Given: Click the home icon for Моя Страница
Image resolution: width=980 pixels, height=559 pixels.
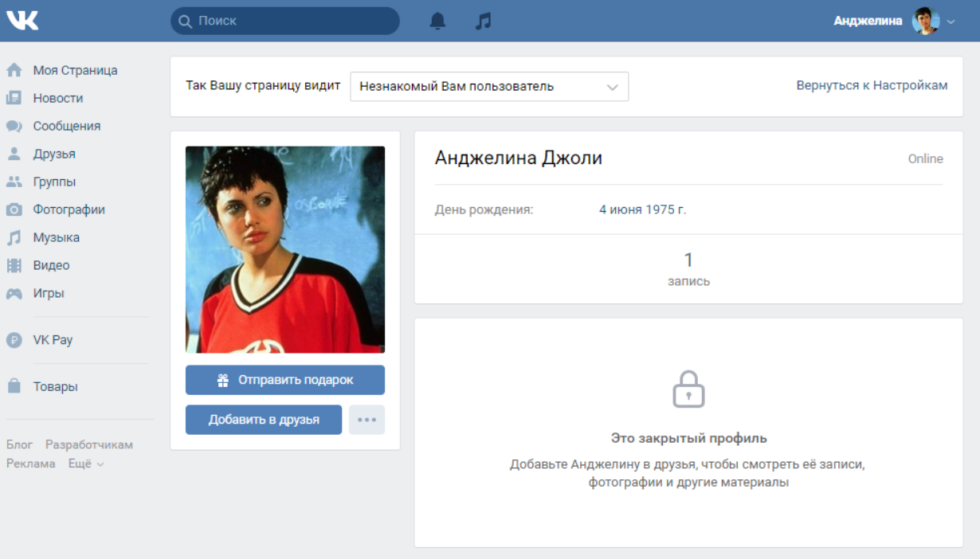Looking at the screenshot, I should (14, 70).
